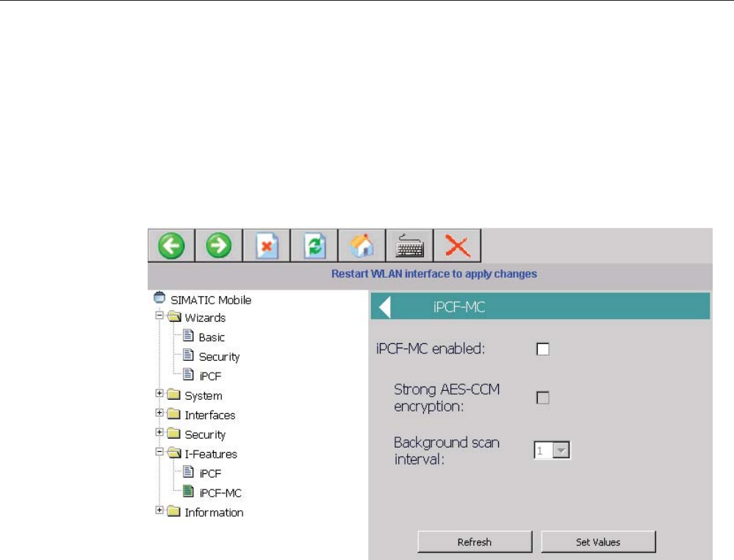Click the Set Values button

point(598,542)
